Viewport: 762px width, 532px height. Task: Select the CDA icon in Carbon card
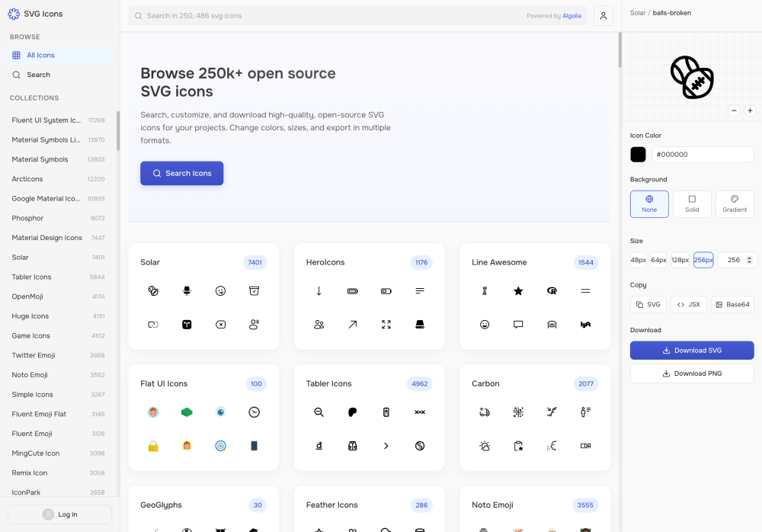pos(585,446)
